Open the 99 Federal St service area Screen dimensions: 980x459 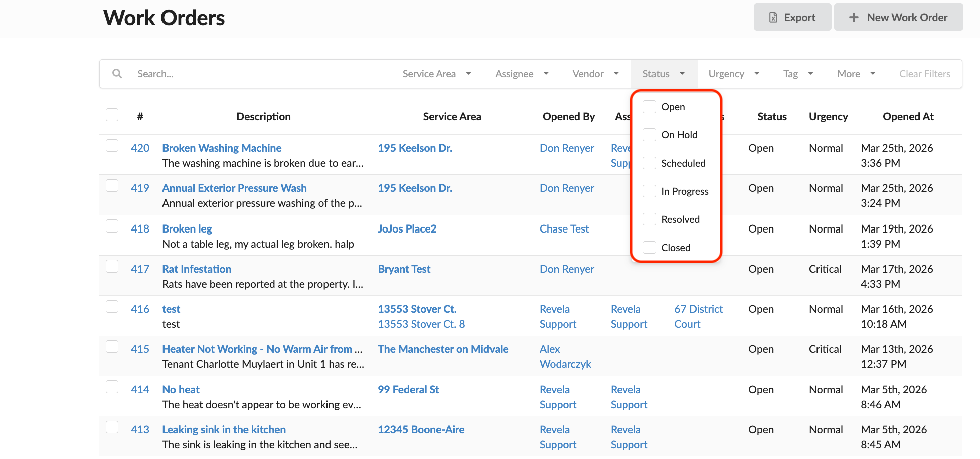pos(408,390)
